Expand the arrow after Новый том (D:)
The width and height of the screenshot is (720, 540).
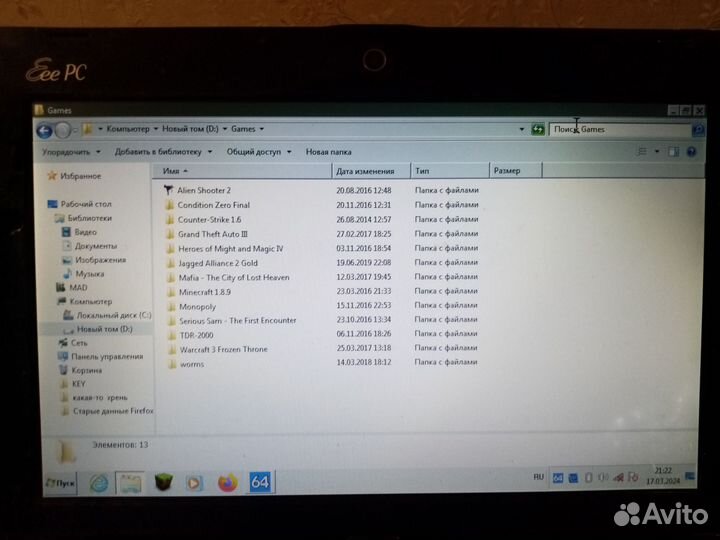(225, 129)
